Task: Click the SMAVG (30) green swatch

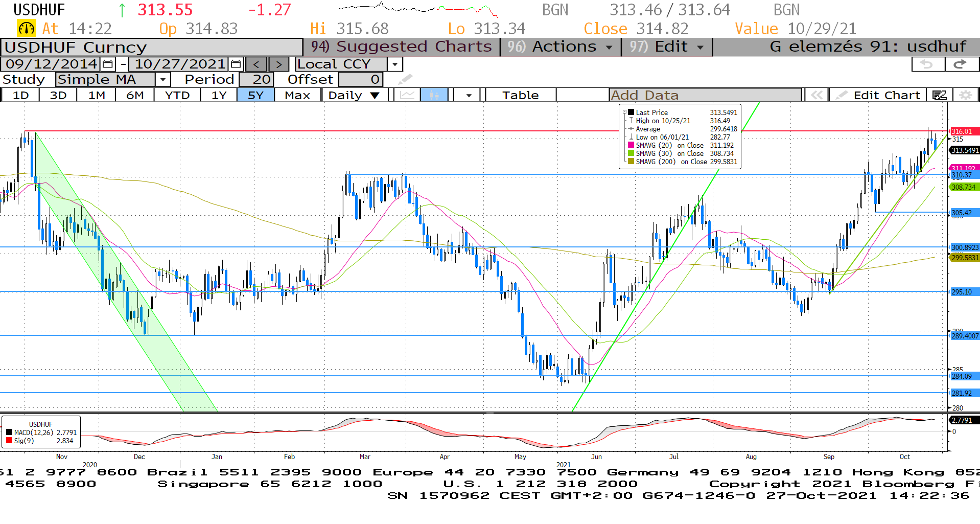Action: click(x=631, y=153)
